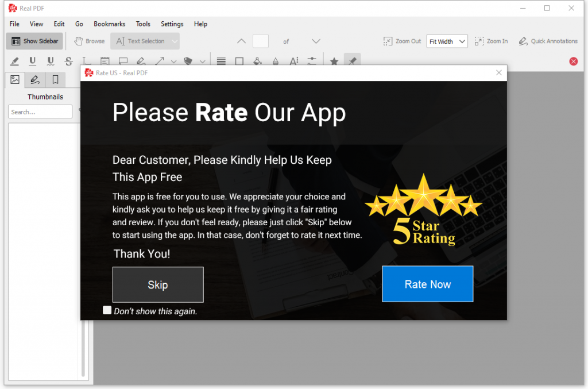
Task: Select the underline annotation tool
Action: point(33,61)
